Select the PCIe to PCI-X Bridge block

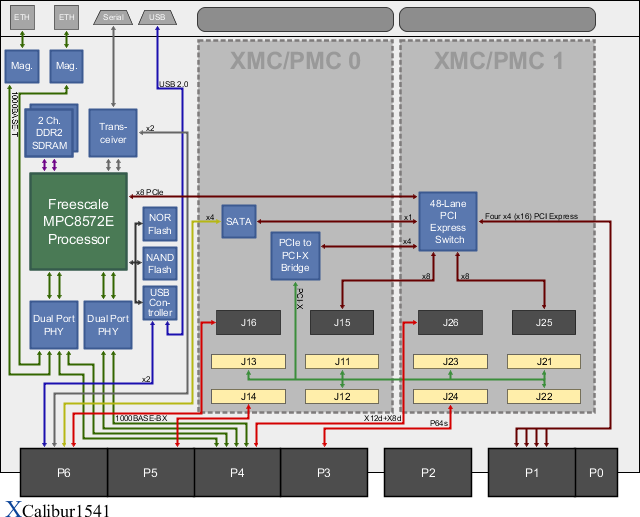pos(295,256)
